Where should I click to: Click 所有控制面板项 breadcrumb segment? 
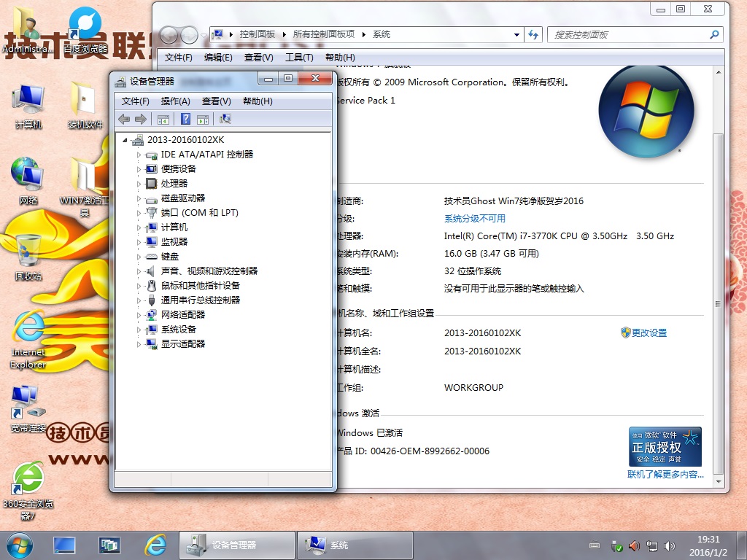pyautogui.click(x=323, y=34)
